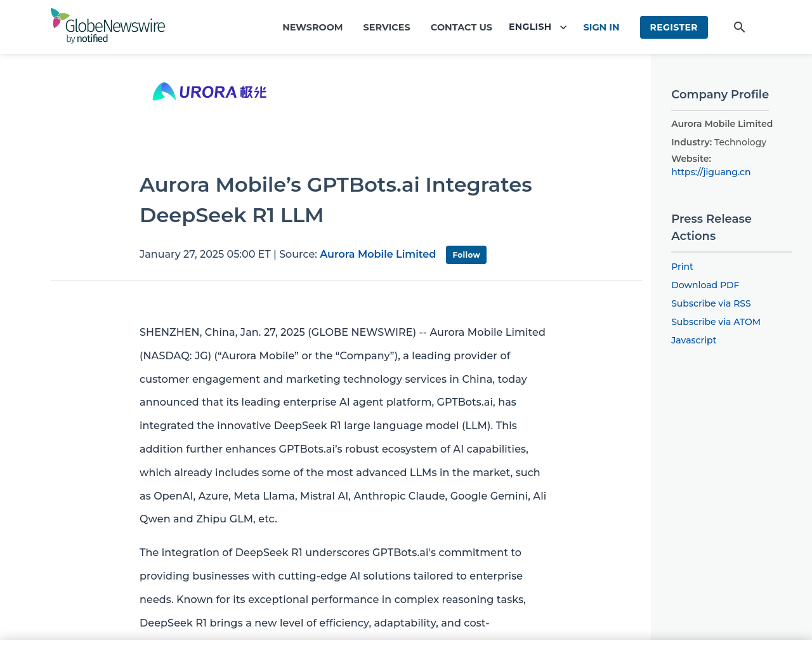Image resolution: width=812 pixels, height=650 pixels.
Task: Click the Sign In link
Action: click(x=601, y=27)
